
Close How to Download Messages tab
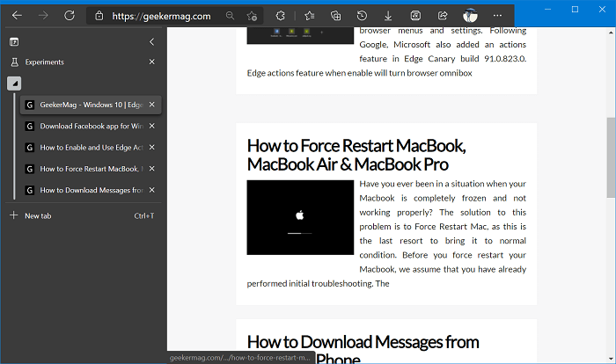(152, 190)
